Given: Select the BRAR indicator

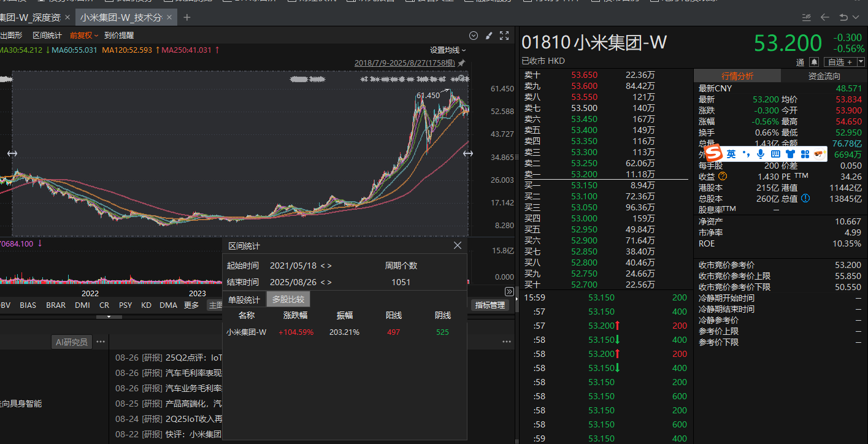Looking at the screenshot, I should [x=56, y=305].
